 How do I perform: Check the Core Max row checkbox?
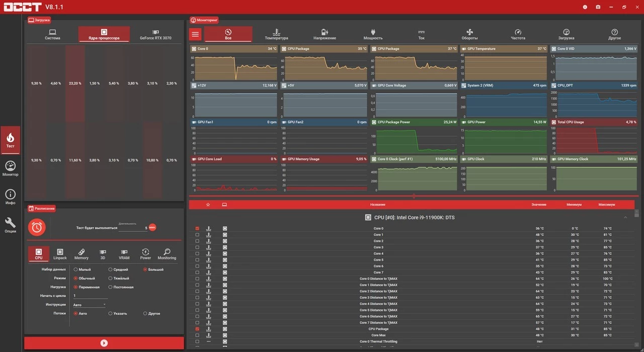(x=197, y=335)
